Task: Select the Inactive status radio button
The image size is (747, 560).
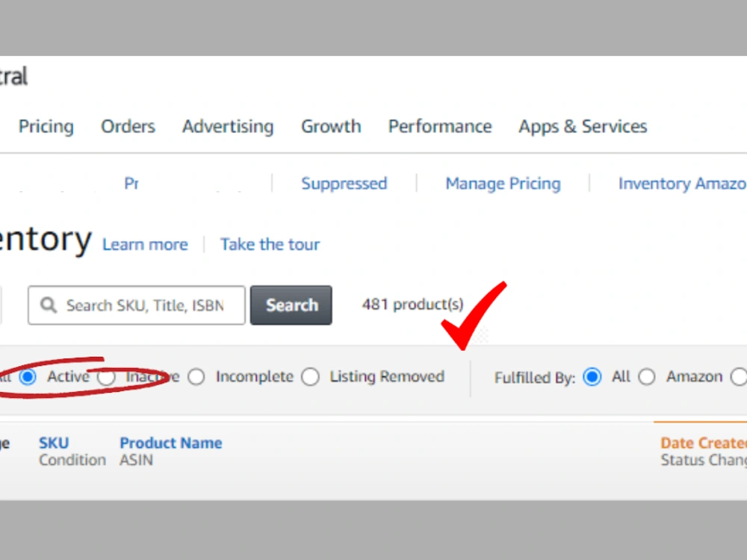Action: click(106, 377)
